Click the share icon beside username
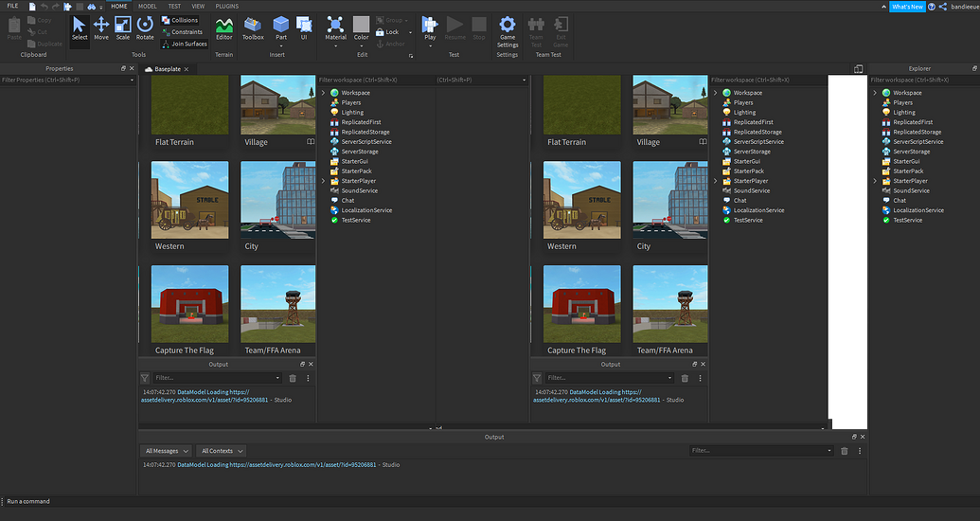 pyautogui.click(x=943, y=7)
